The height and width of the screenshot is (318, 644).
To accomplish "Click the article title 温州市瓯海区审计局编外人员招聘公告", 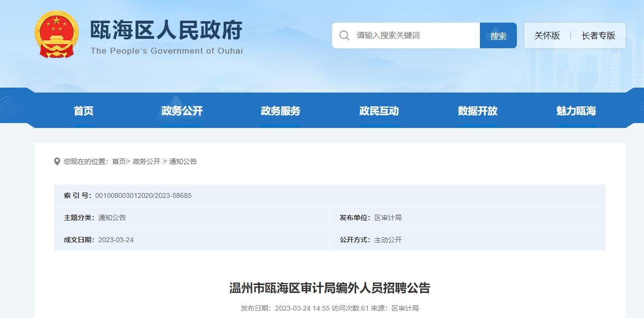I will click(330, 288).
